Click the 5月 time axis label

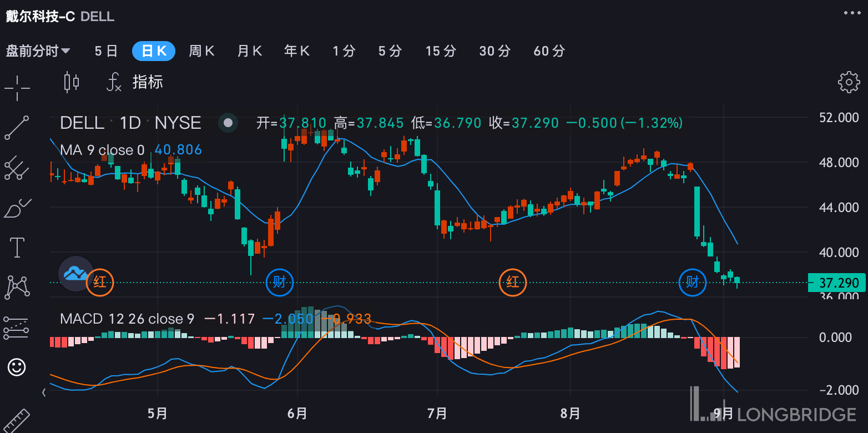[158, 414]
